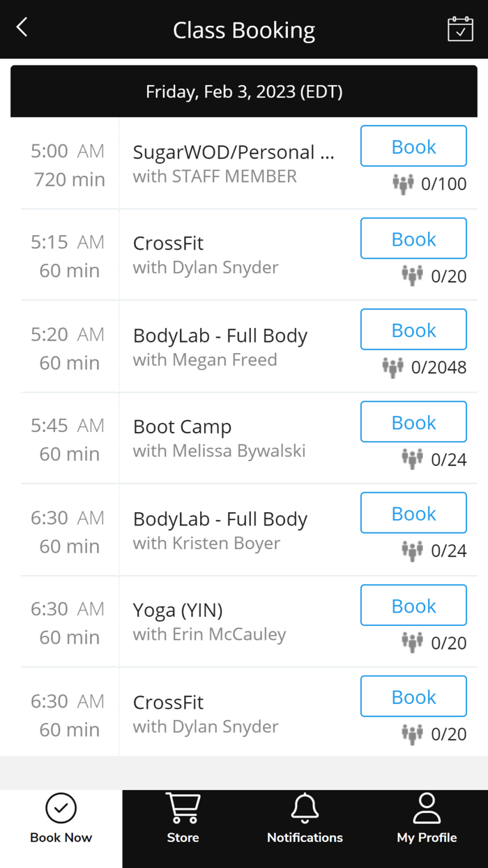The image size is (488, 868).
Task: Book BodyLab with Kristen Boyer
Action: [413, 513]
